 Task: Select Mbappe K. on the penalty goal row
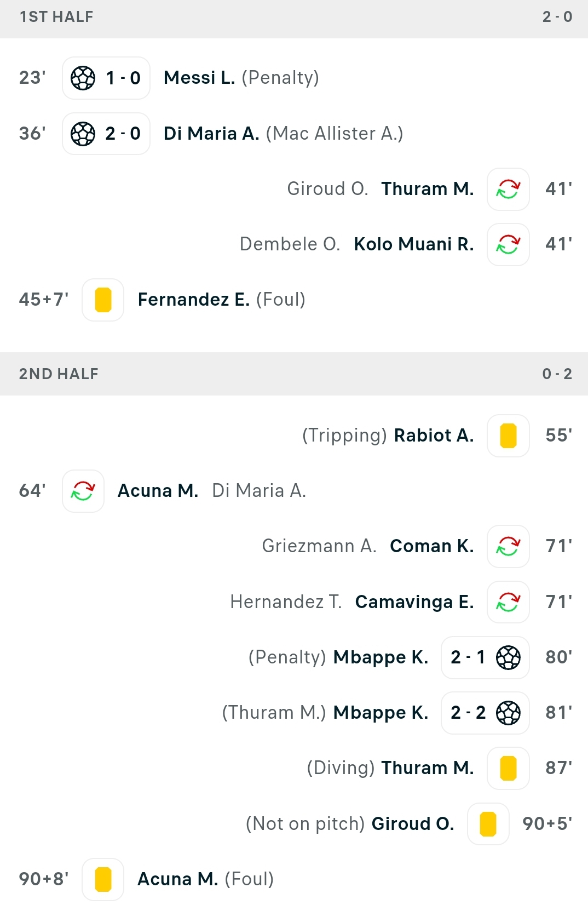pyautogui.click(x=381, y=657)
